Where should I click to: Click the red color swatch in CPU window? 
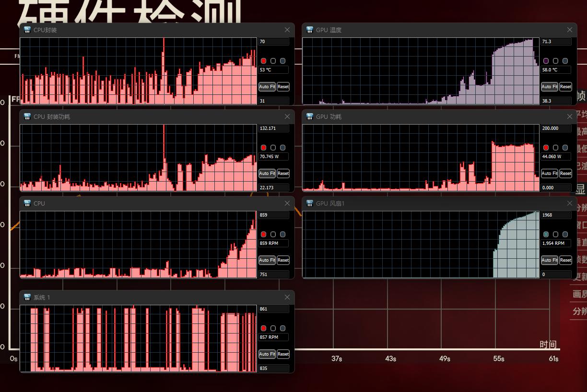(263, 234)
